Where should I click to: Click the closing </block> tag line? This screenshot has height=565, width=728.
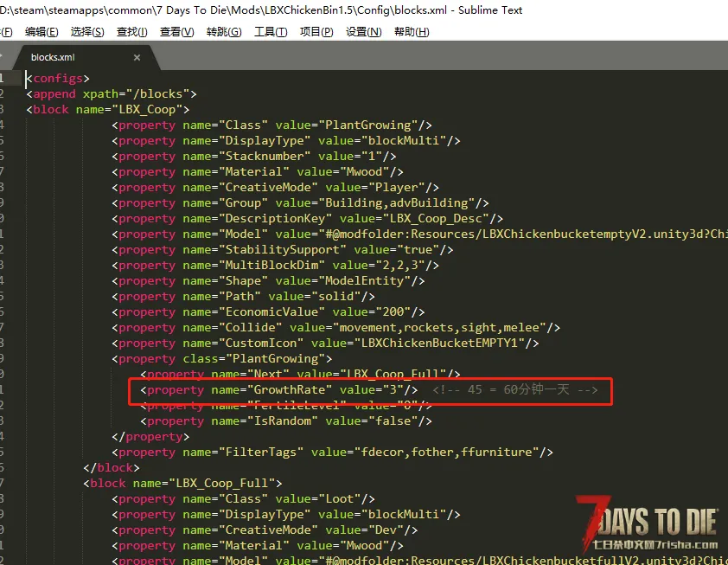pos(112,468)
